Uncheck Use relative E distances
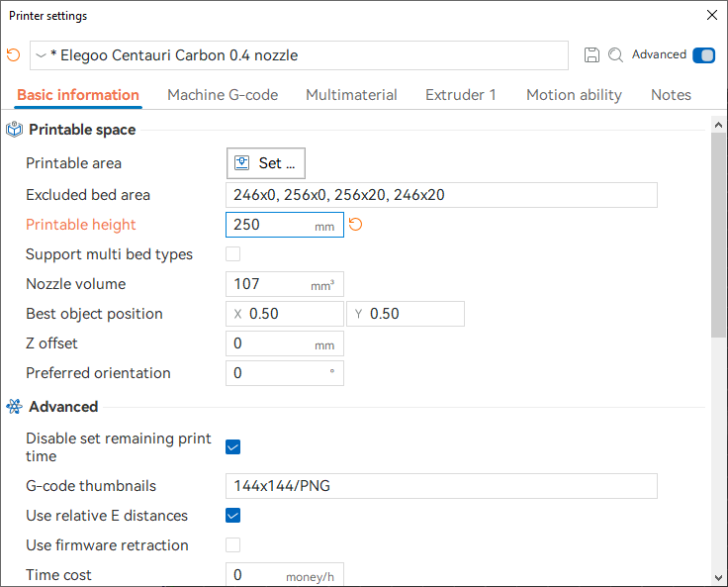Image resolution: width=728 pixels, height=587 pixels. click(x=233, y=516)
